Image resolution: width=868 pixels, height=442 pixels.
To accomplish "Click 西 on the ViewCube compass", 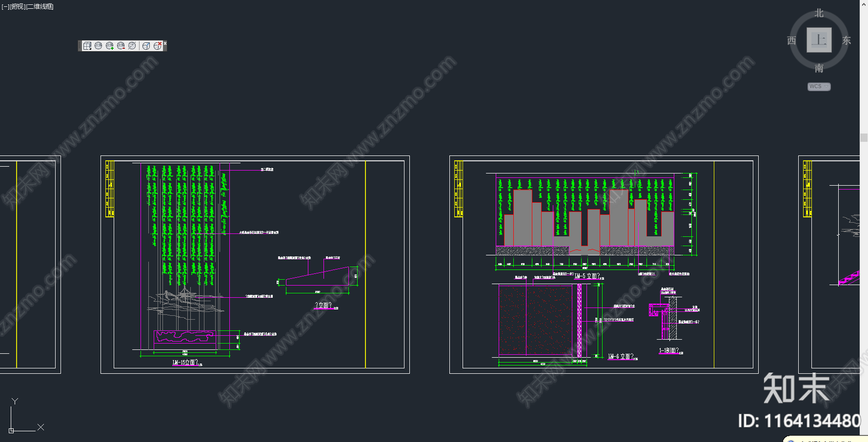I will pyautogui.click(x=792, y=41).
